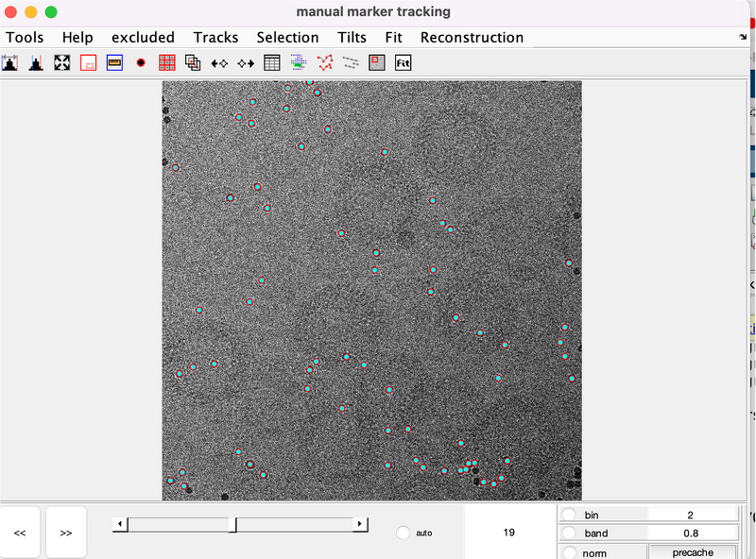Select the ruler measurement tool icon
The height and width of the screenshot is (559, 756).
coord(115,63)
